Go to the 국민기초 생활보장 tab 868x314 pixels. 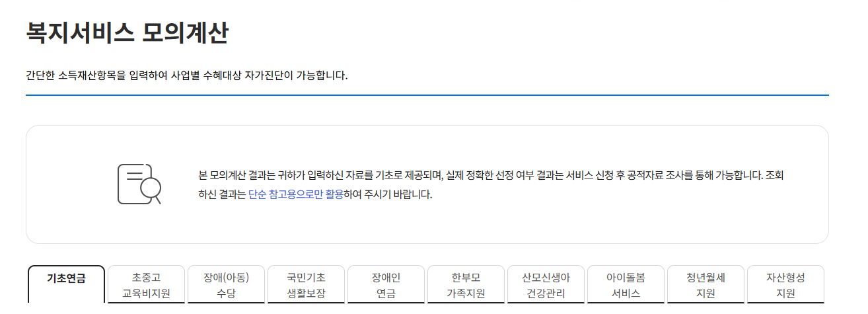tap(306, 285)
